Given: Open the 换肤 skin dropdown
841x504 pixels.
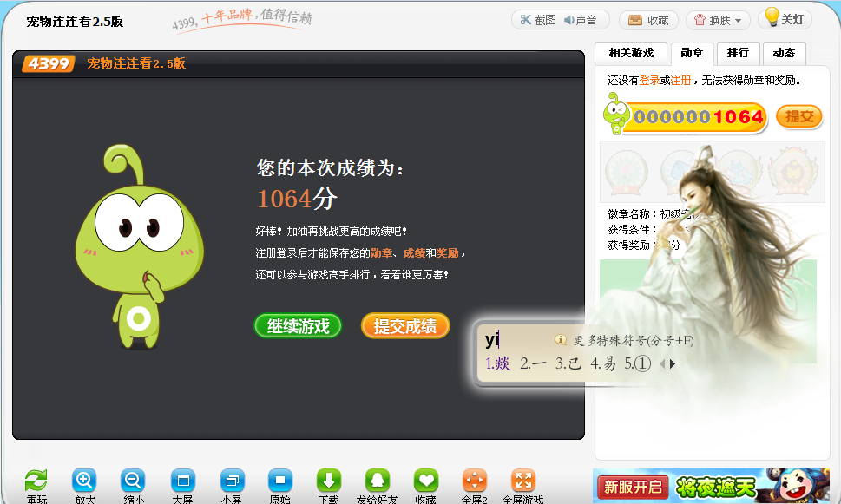Looking at the screenshot, I should pos(718,20).
